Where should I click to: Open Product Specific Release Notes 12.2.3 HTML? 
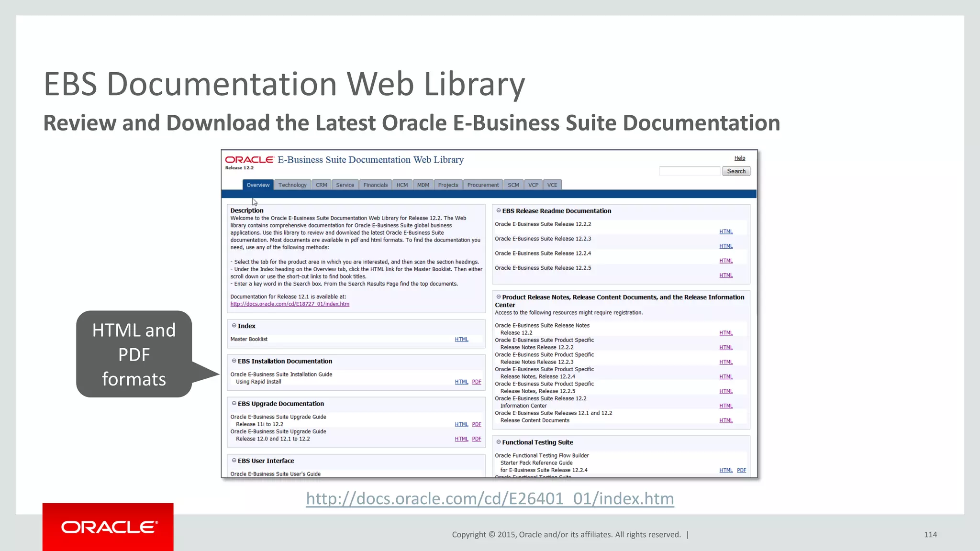726,363
